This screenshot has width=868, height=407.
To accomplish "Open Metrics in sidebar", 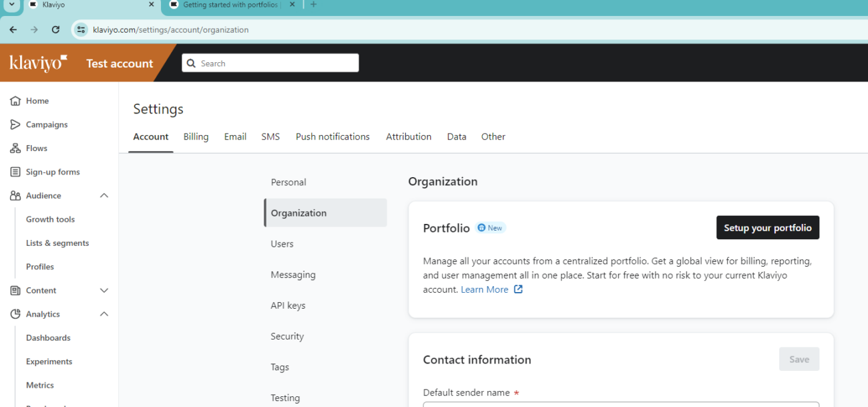I will [x=40, y=386].
